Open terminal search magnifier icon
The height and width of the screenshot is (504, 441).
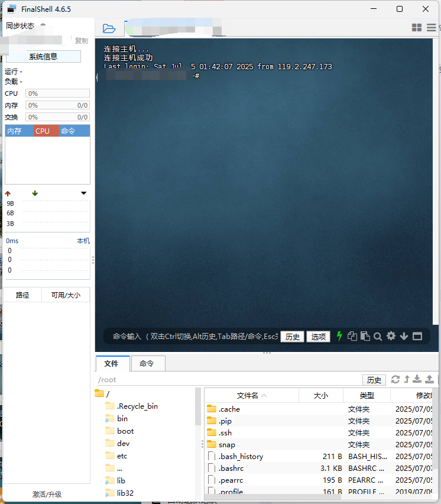click(378, 337)
